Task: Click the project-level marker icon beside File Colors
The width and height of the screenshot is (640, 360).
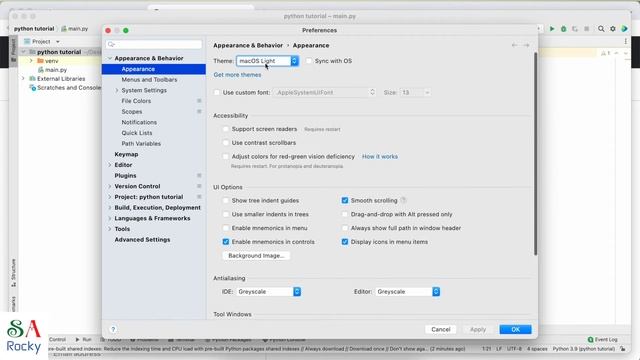Action: [x=199, y=101]
